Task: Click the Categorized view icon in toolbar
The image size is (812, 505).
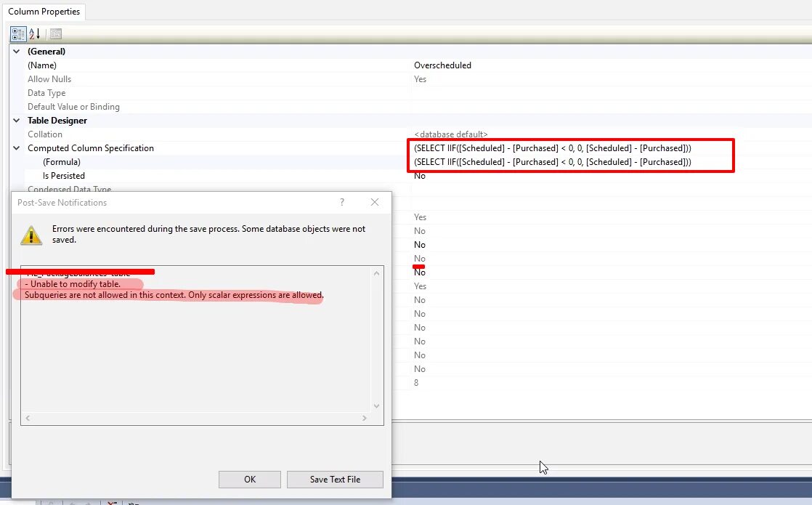Action: (18, 34)
